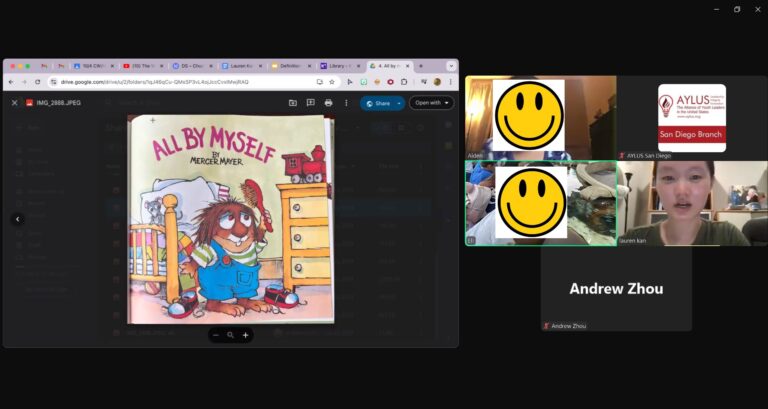Screen dimensions: 768x409
Task: Click the All By Myself book cover image
Action: click(x=231, y=219)
